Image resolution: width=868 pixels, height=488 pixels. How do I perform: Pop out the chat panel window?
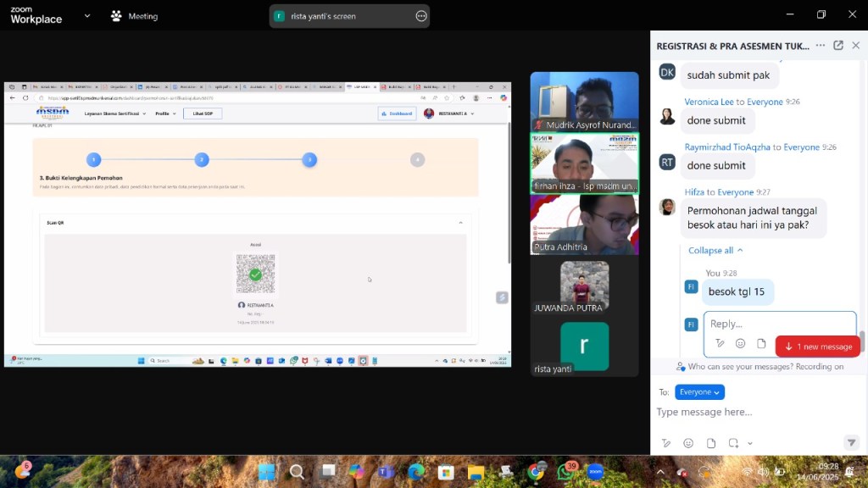[838, 46]
